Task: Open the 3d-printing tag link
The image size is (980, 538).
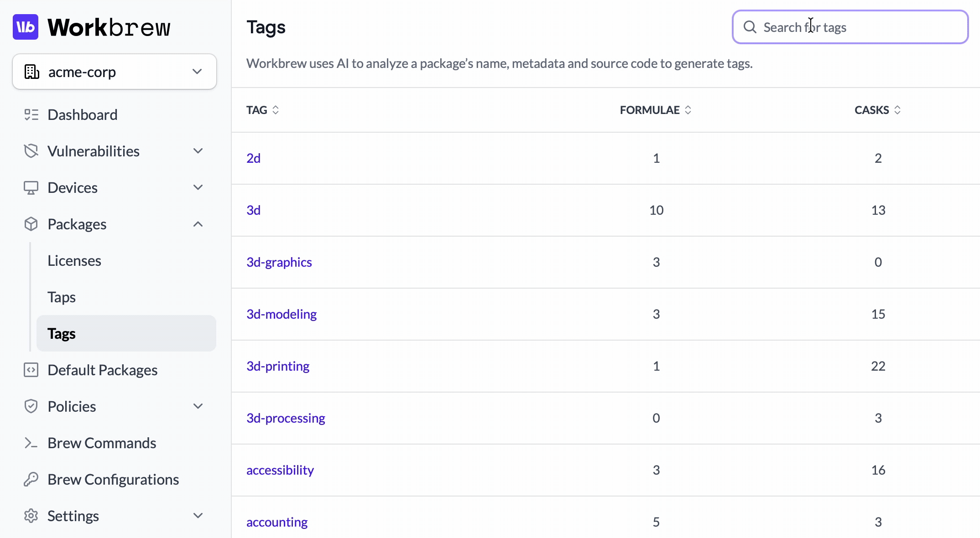Action: point(278,366)
